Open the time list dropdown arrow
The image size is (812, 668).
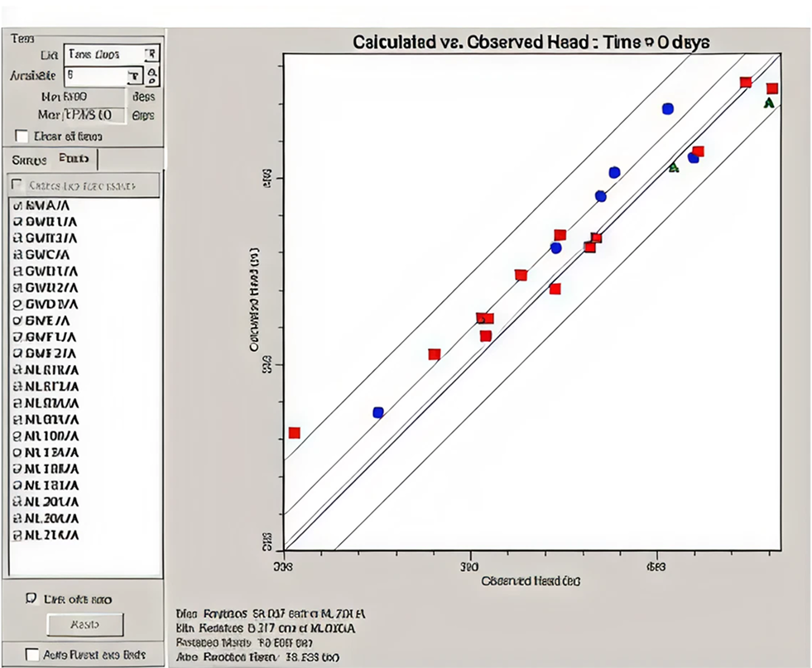[x=151, y=55]
